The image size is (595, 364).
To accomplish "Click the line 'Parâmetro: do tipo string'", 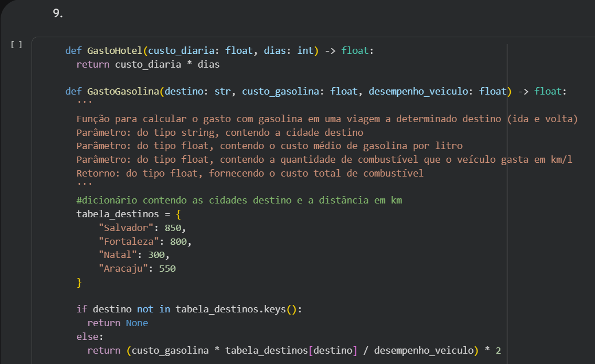I will click(x=220, y=132).
